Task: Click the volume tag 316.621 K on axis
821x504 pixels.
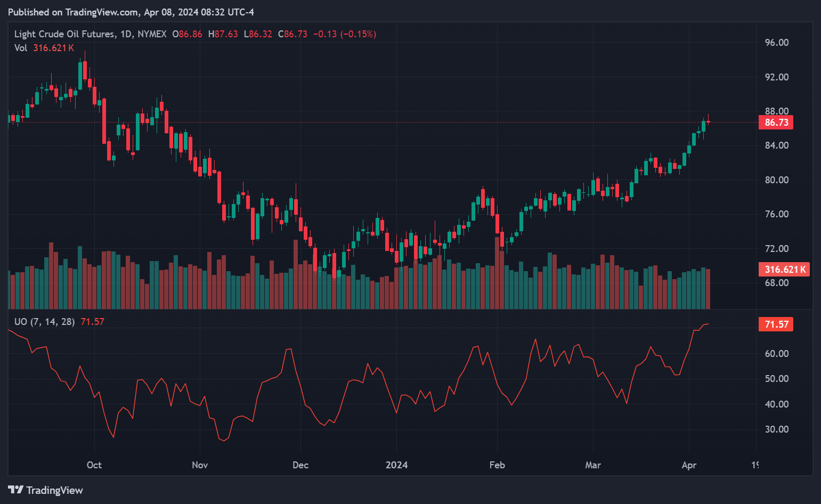Action: (784, 269)
